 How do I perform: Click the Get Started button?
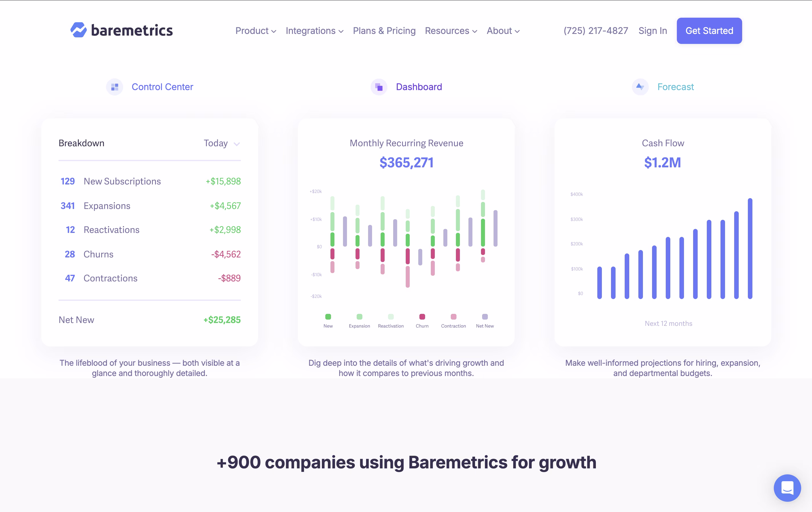[x=709, y=31]
